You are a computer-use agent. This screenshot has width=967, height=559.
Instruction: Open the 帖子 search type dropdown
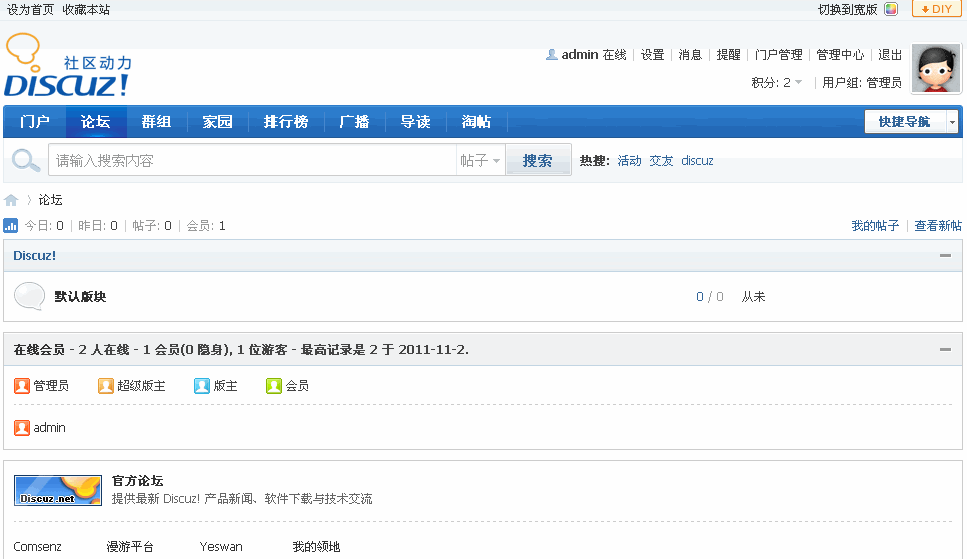pyautogui.click(x=480, y=160)
